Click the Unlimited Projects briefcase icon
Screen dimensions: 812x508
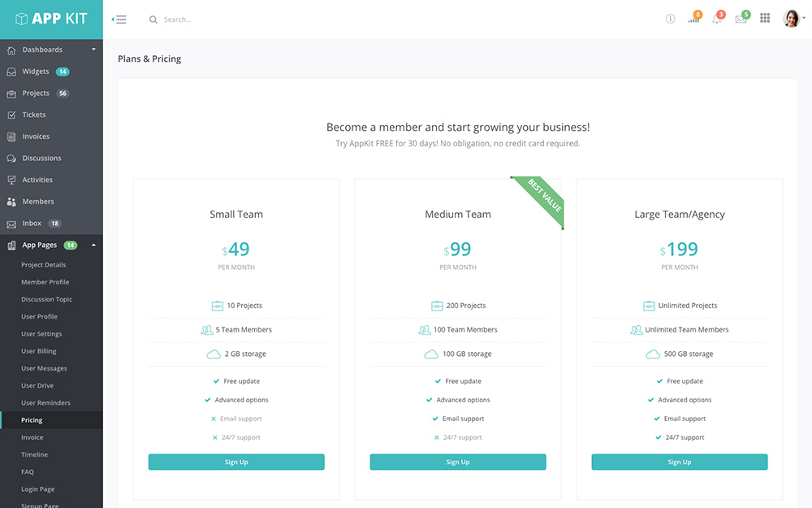click(649, 306)
